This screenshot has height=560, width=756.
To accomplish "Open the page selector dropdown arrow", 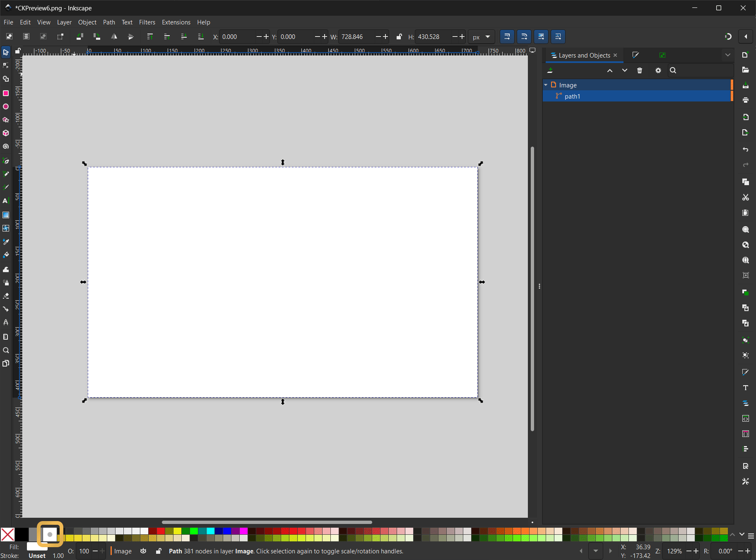I will [x=596, y=551].
